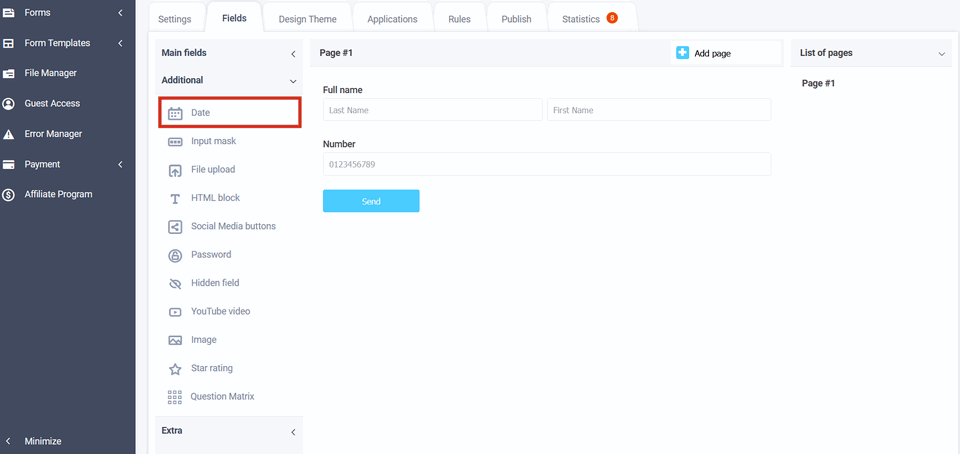The height and width of the screenshot is (454, 960).
Task: Select the Hidden field crossed-eye icon
Action: coord(175,283)
